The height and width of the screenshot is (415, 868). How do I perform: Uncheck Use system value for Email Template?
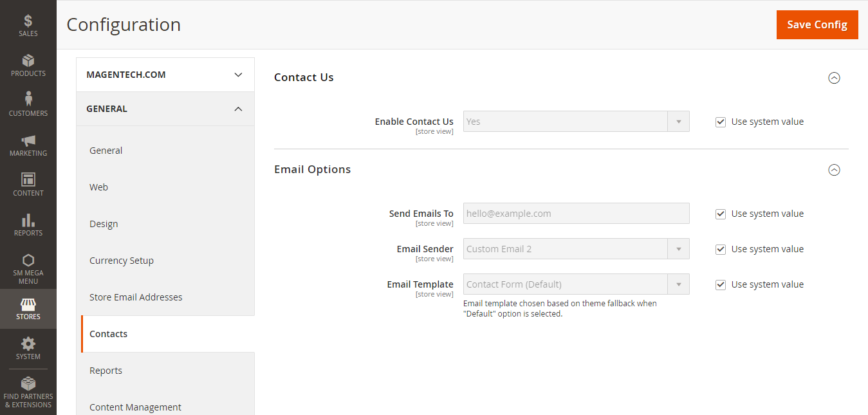point(721,284)
